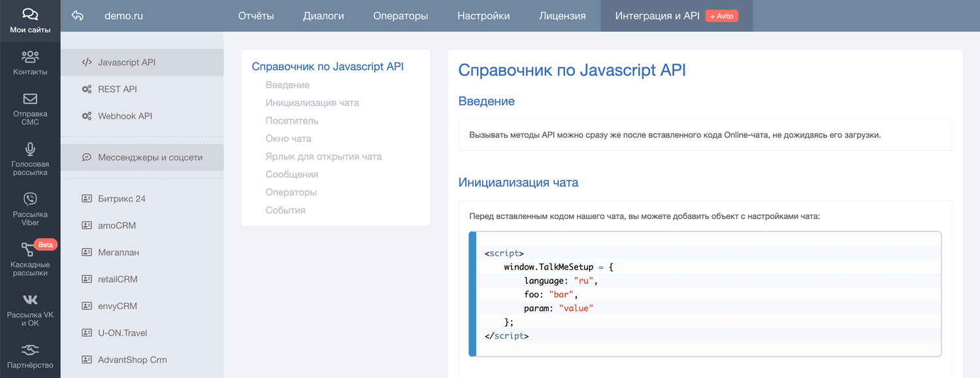Open the Мои сайты chat icon
This screenshot has height=378, width=980.
30,15
